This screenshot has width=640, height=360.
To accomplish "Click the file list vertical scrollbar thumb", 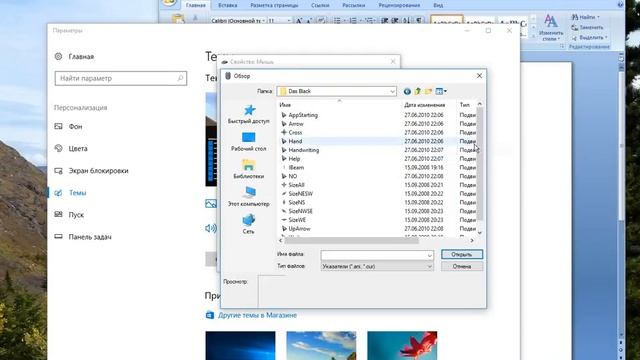I will pyautogui.click(x=480, y=163).
